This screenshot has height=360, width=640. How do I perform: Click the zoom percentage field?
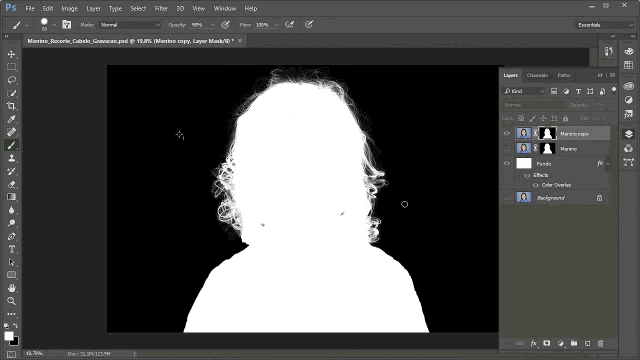(34, 353)
